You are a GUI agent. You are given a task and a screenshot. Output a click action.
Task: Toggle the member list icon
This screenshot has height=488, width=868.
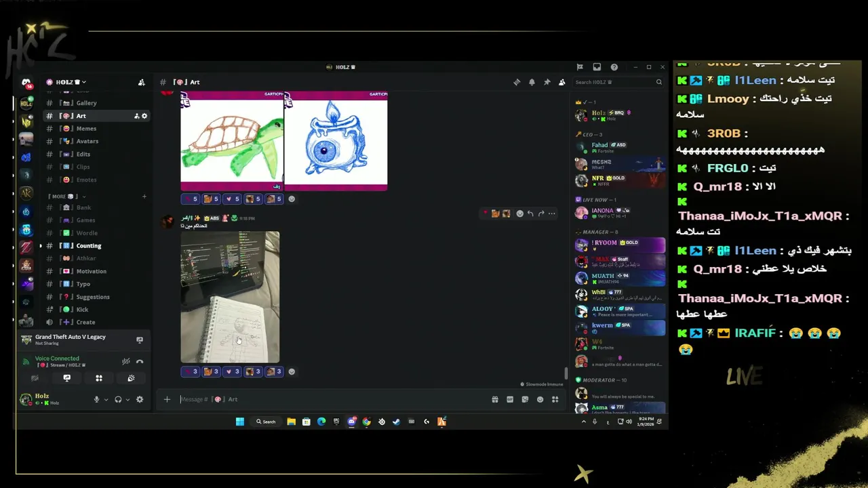coord(561,82)
